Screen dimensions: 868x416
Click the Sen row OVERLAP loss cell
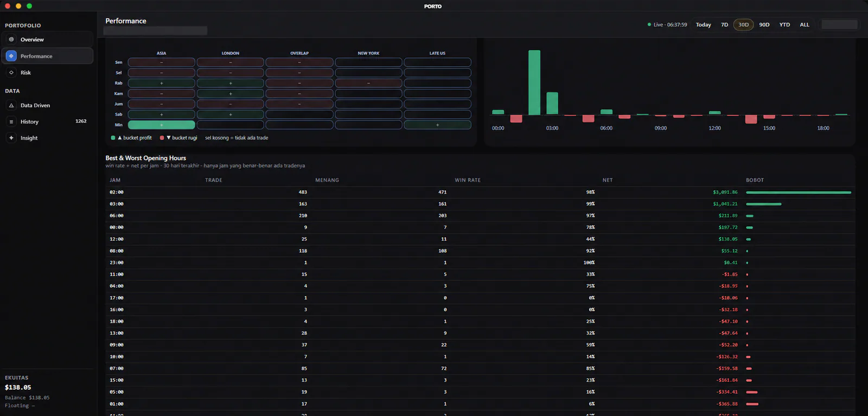pyautogui.click(x=299, y=62)
